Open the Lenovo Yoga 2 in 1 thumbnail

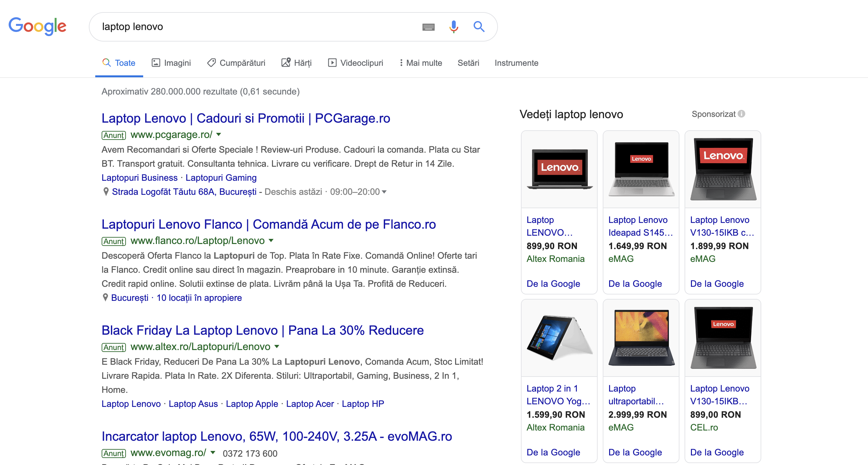(x=559, y=338)
